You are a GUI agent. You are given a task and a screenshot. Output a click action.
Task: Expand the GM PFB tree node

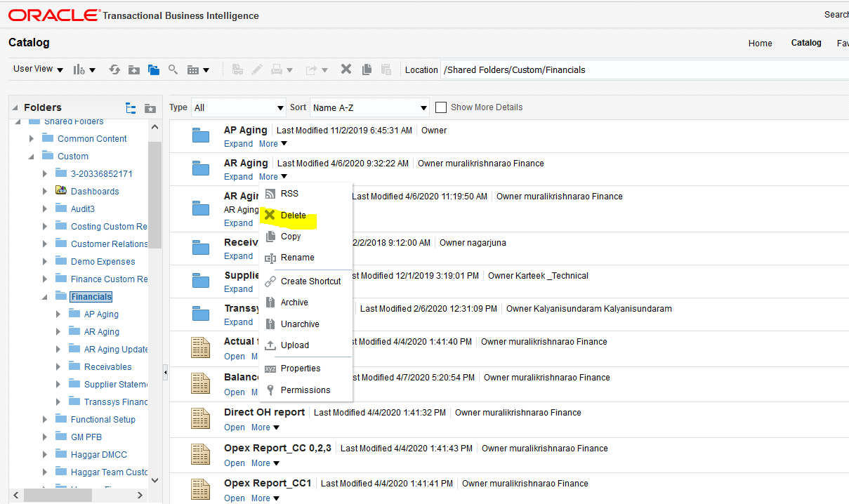45,437
